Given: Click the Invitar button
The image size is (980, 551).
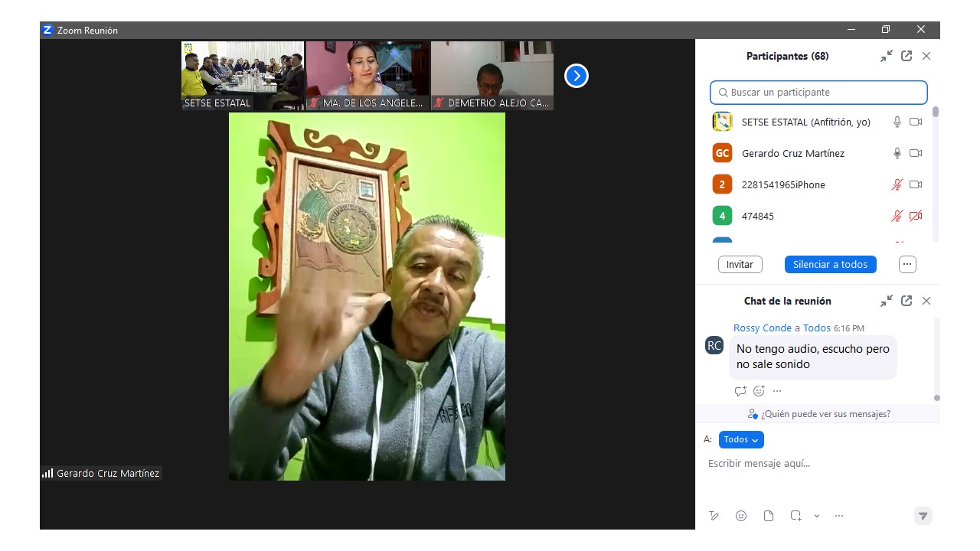Looking at the screenshot, I should (740, 264).
